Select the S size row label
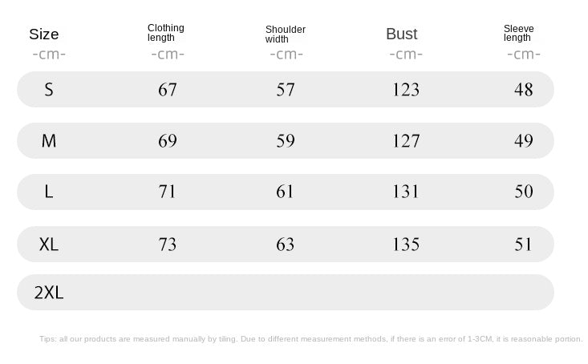The height and width of the screenshot is (364, 588). [x=49, y=90]
